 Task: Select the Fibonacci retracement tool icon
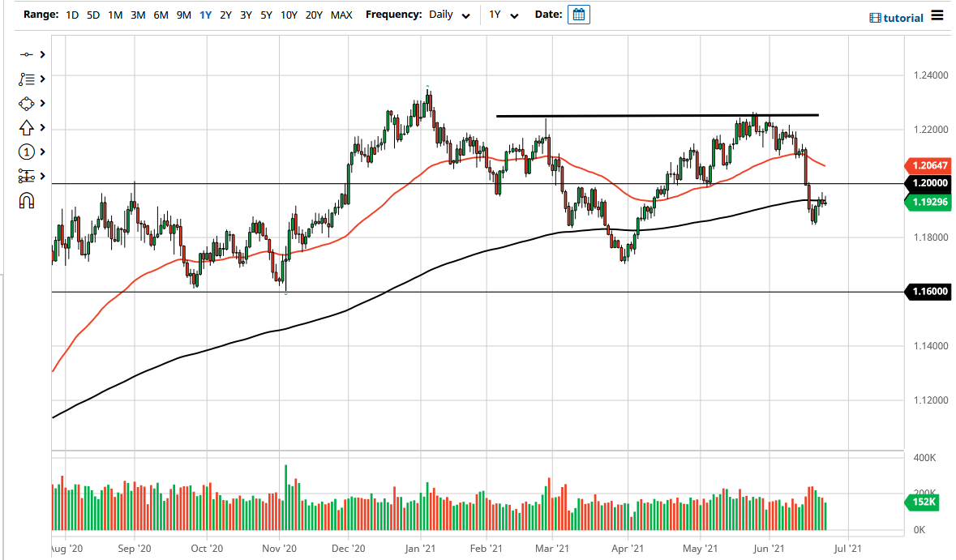(26, 79)
